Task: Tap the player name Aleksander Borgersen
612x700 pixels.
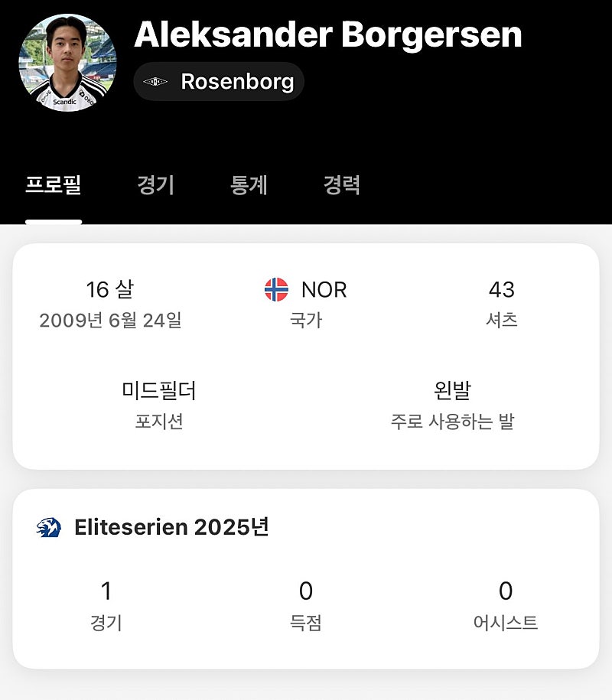Action: click(x=328, y=34)
